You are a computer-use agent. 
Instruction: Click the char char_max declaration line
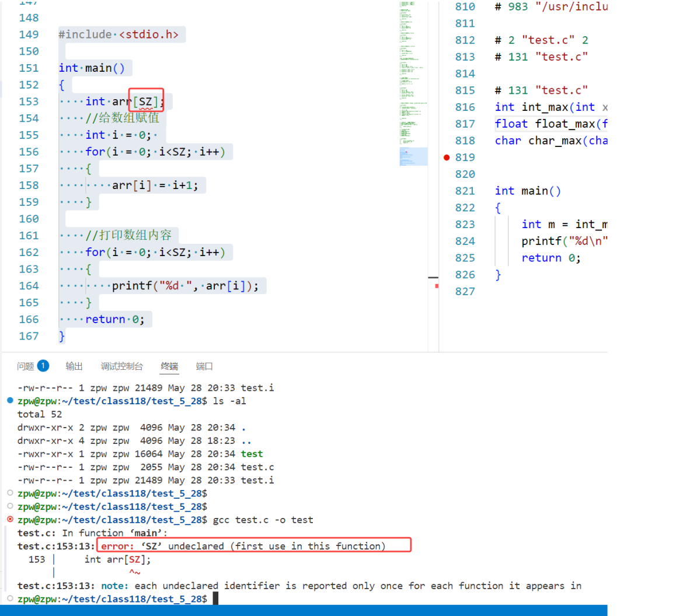(551, 141)
